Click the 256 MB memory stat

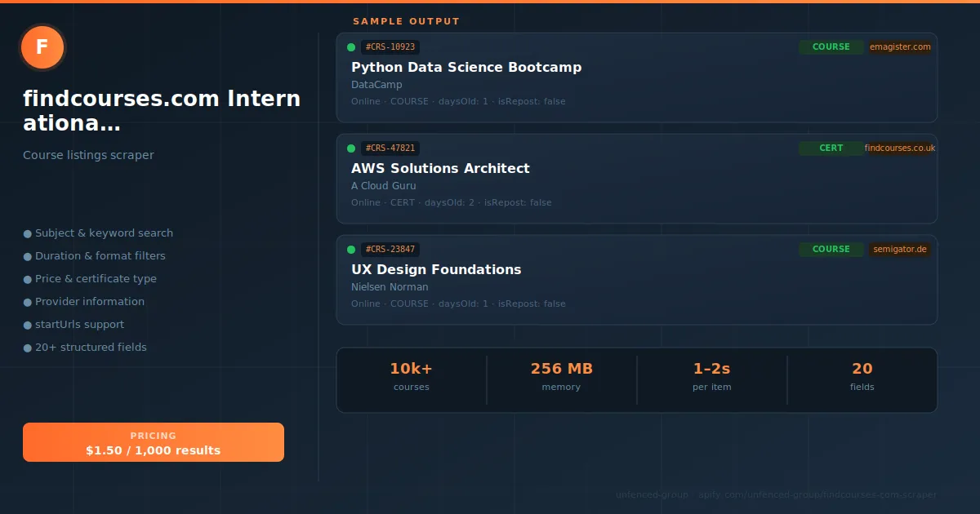point(562,377)
